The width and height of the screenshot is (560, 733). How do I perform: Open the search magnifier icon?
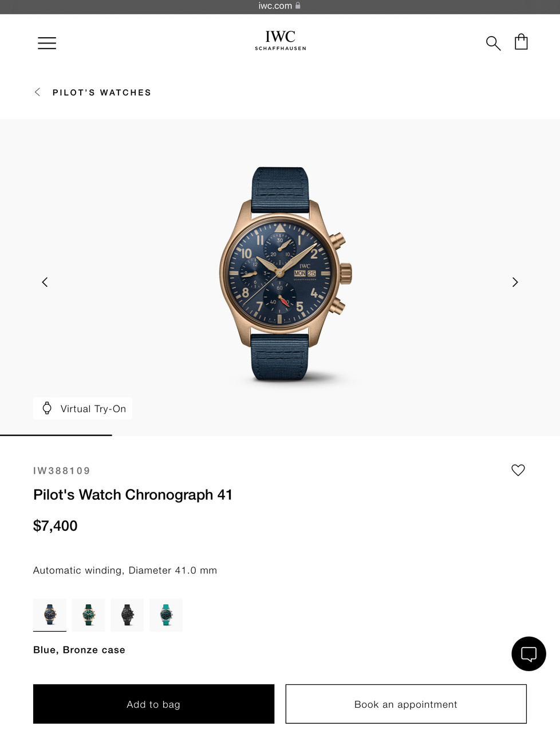click(x=493, y=43)
